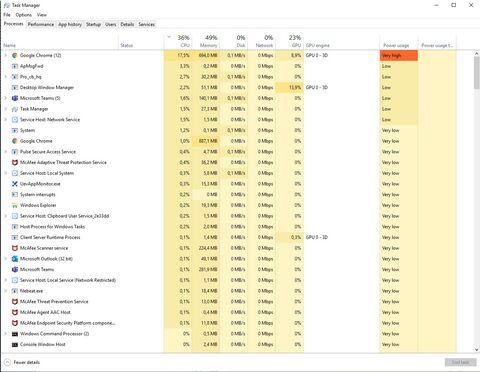Screen dimensions: 480x372
Task: Click the GPU engine column header
Action: [x=342, y=41]
